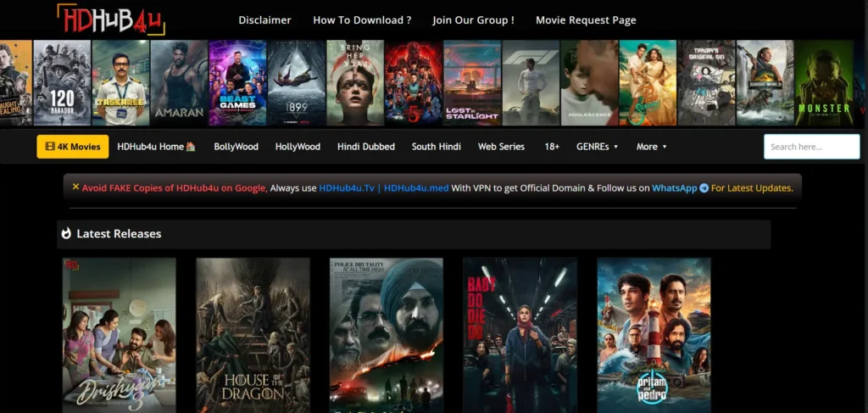Expand the More dropdown

(651, 147)
